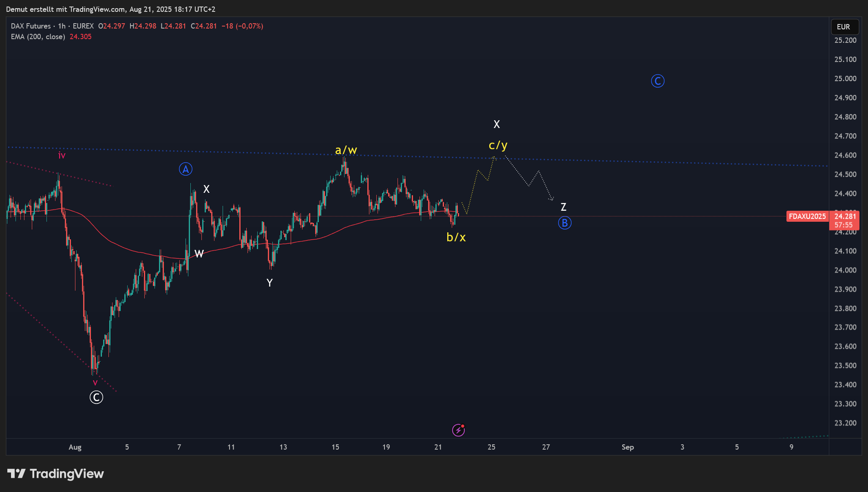The width and height of the screenshot is (868, 492).
Task: Click the FDAXU2025 price line label
Action: pyautogui.click(x=807, y=216)
